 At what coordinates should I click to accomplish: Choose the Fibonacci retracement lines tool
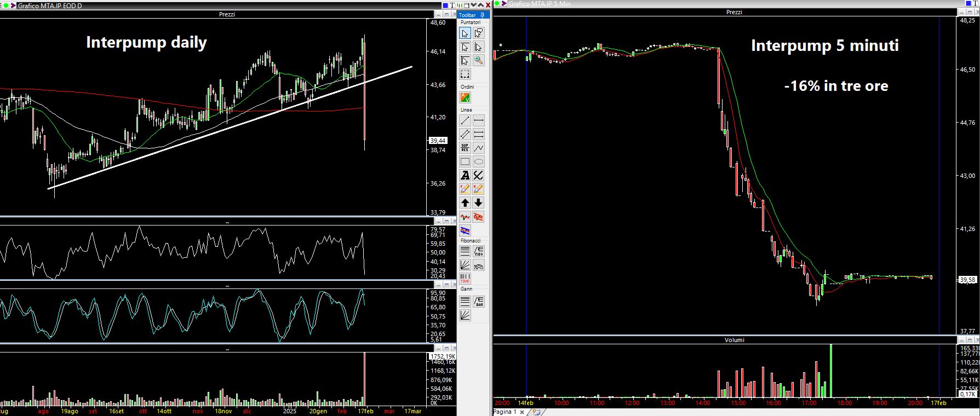point(465,251)
